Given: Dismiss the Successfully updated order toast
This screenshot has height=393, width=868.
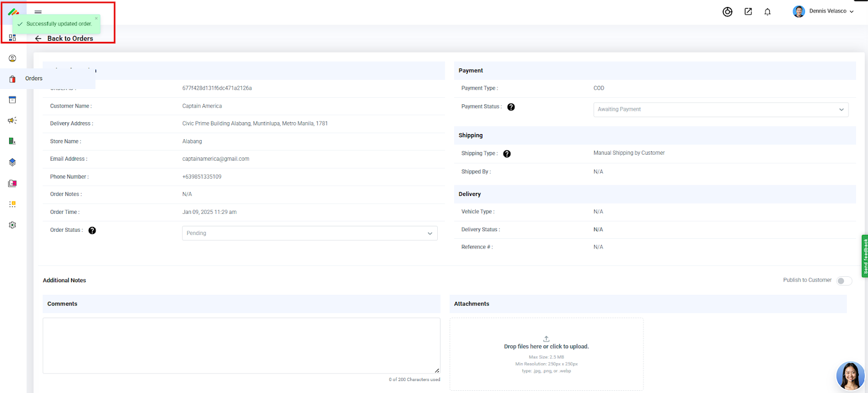Looking at the screenshot, I should click(97, 18).
